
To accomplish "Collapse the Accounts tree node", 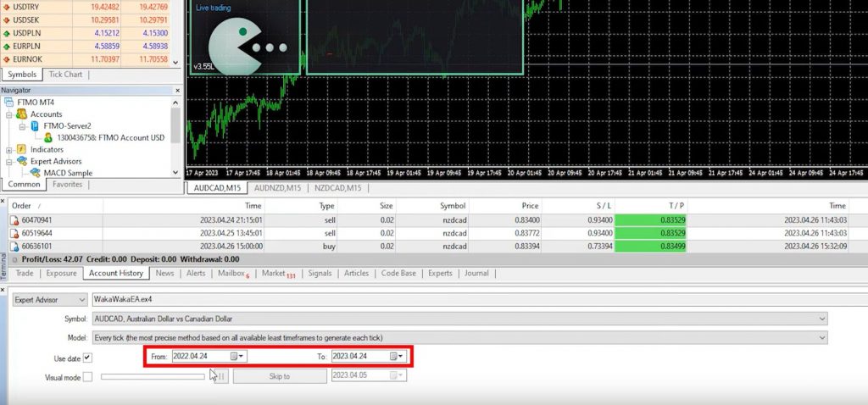I will coord(8,114).
